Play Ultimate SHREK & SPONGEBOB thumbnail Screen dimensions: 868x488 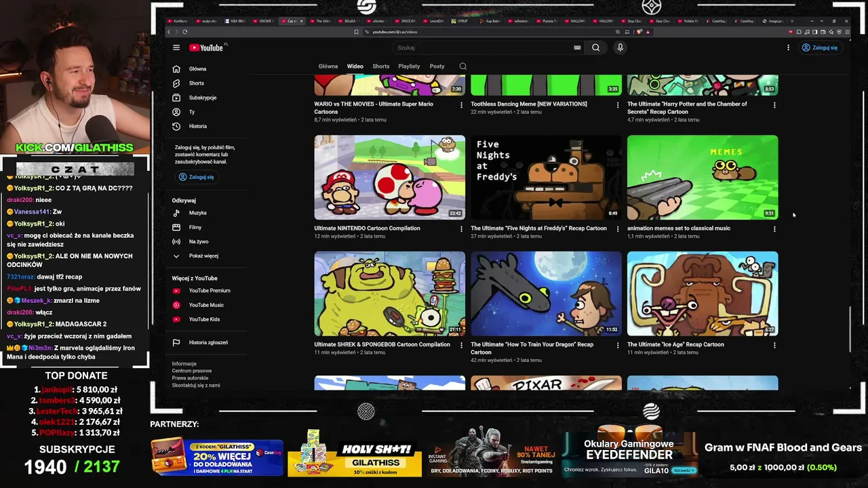click(390, 293)
